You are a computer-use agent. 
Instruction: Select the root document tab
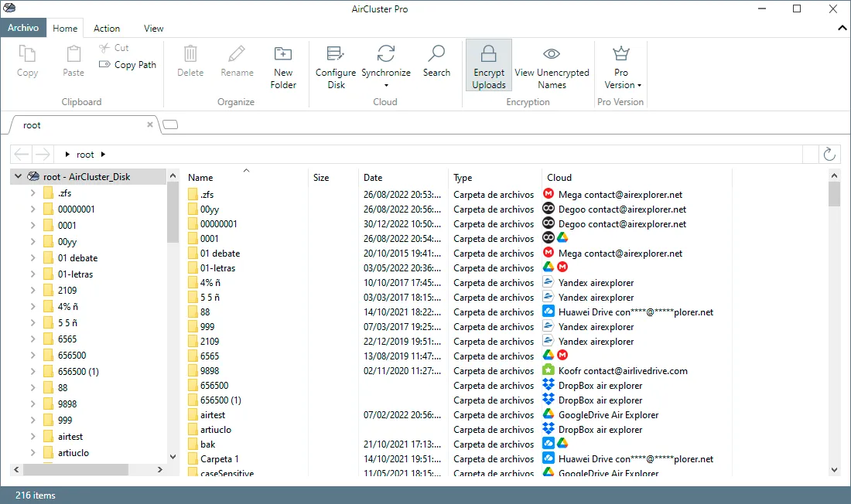pyautogui.click(x=84, y=125)
